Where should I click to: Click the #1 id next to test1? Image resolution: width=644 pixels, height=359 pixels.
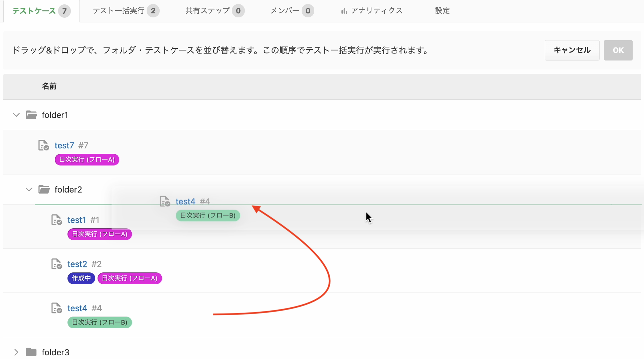click(95, 220)
